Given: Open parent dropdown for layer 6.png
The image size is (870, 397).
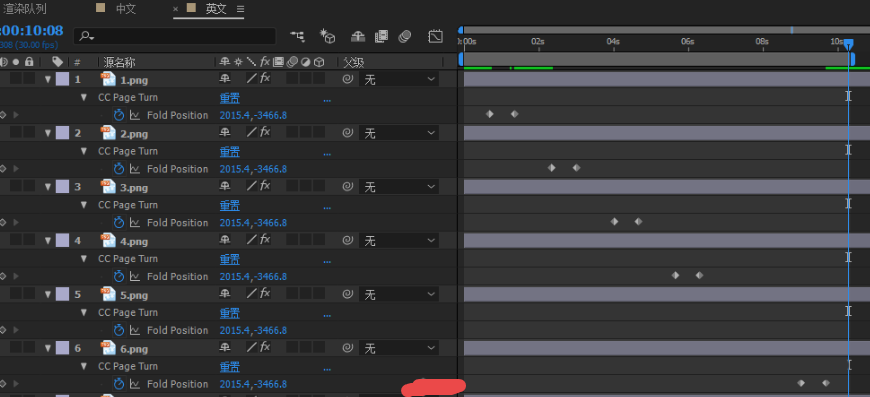Looking at the screenshot, I should click(x=399, y=348).
